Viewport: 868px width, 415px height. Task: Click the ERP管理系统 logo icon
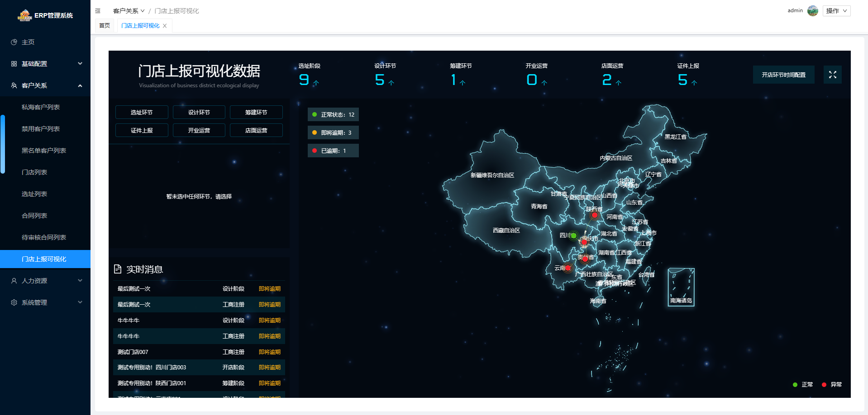point(24,15)
